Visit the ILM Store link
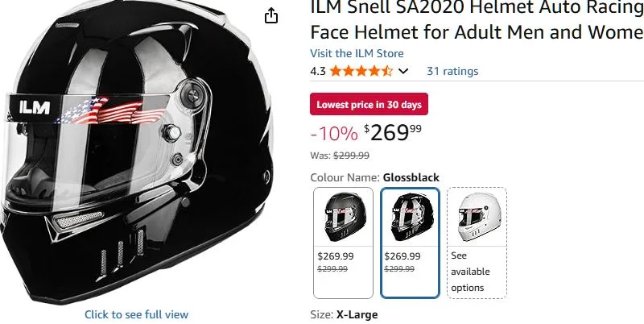This screenshot has height=324, width=644. pyautogui.click(x=357, y=53)
